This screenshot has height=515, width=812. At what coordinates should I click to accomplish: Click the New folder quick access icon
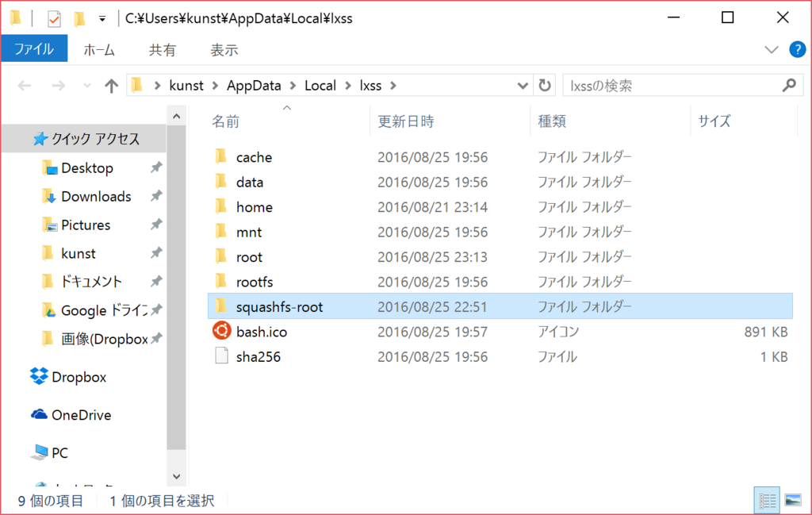point(79,19)
